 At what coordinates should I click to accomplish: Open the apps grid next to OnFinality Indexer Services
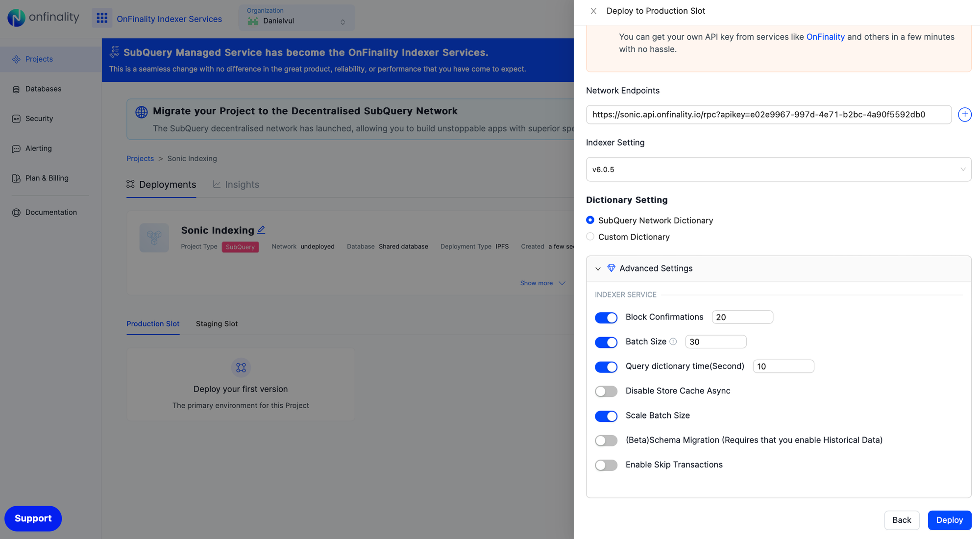pyautogui.click(x=102, y=18)
